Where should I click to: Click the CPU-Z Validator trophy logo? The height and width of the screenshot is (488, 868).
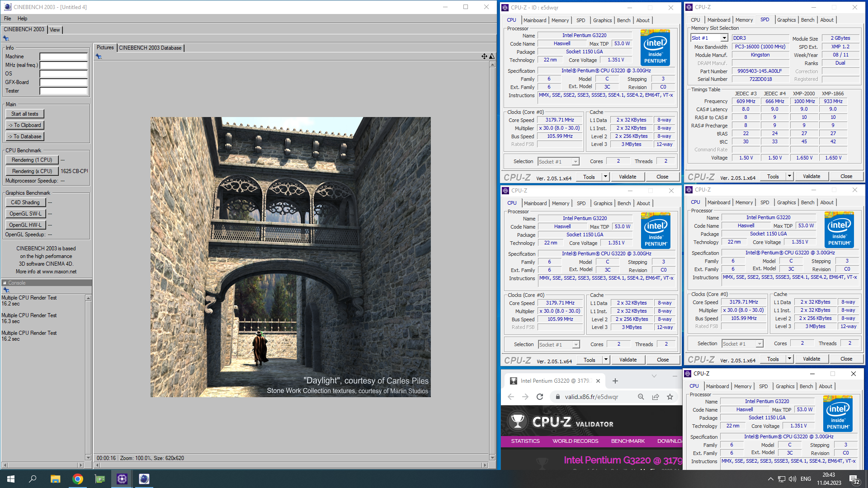click(518, 421)
